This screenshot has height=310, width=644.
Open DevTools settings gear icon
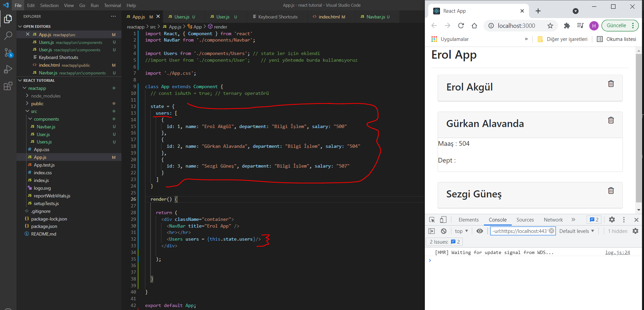pyautogui.click(x=612, y=220)
